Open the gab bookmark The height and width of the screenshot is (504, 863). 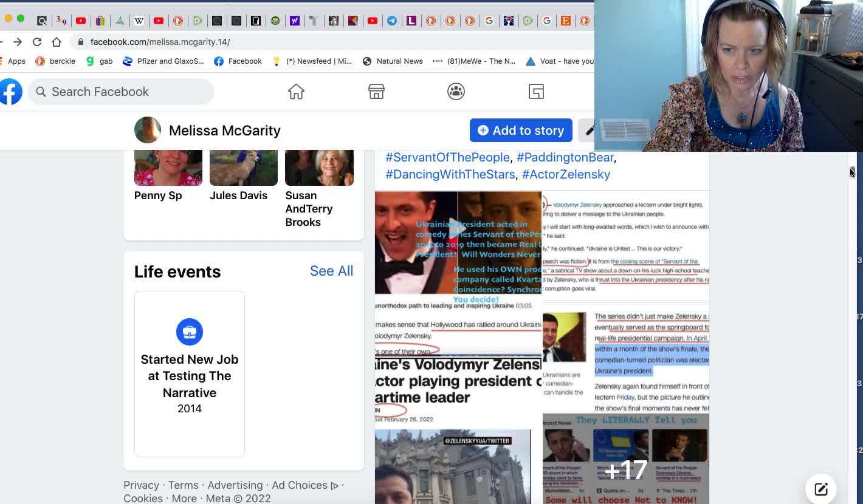[100, 61]
